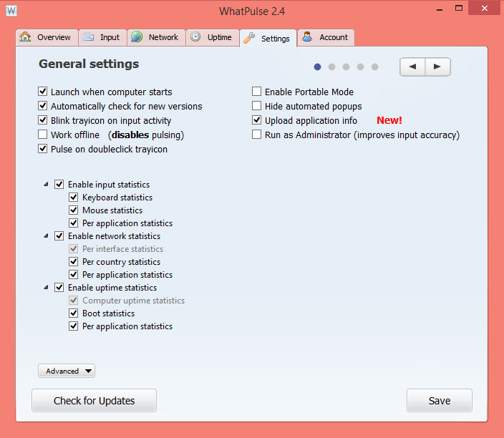The width and height of the screenshot is (504, 438).
Task: Click the clock icon on Uptime tab
Action: pyautogui.click(x=195, y=36)
